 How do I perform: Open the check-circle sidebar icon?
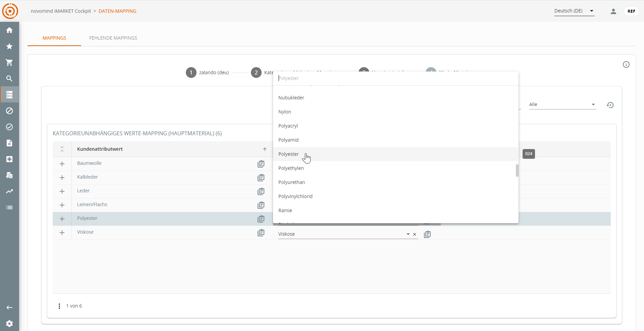[9, 127]
